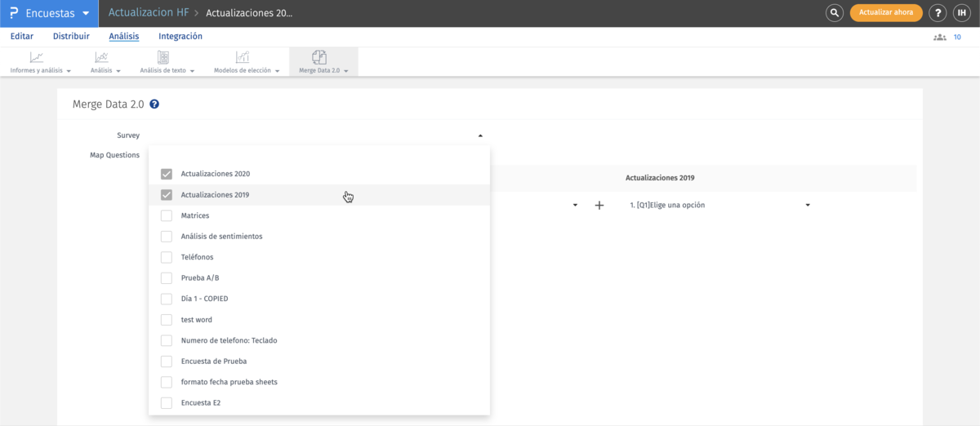Screen dimensions: 980x426
Task: Select the Actualizaciones 2019 list text
Action: pyautogui.click(x=215, y=195)
